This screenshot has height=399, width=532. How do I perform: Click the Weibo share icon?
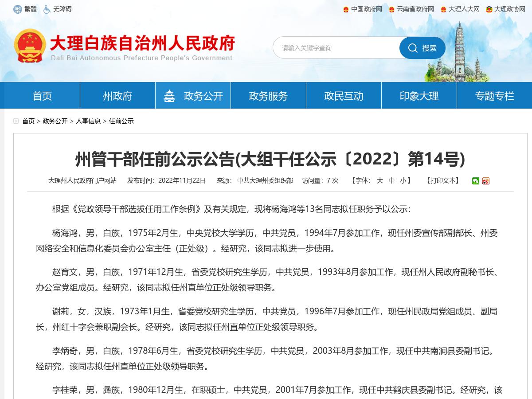(x=485, y=181)
